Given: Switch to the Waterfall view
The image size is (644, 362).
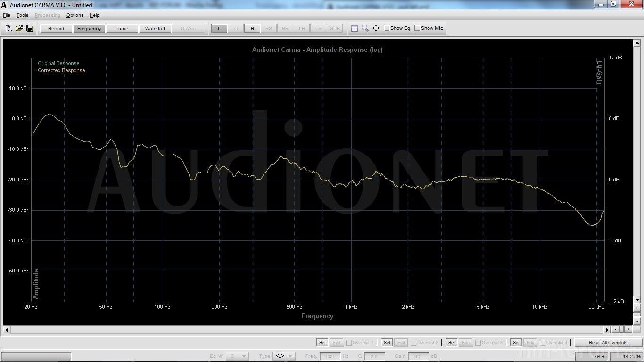Looking at the screenshot, I should [155, 28].
